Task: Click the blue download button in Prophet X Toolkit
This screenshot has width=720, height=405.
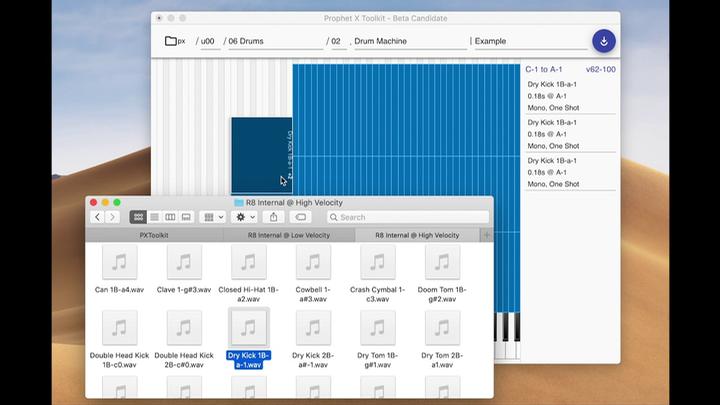Action: tap(603, 41)
